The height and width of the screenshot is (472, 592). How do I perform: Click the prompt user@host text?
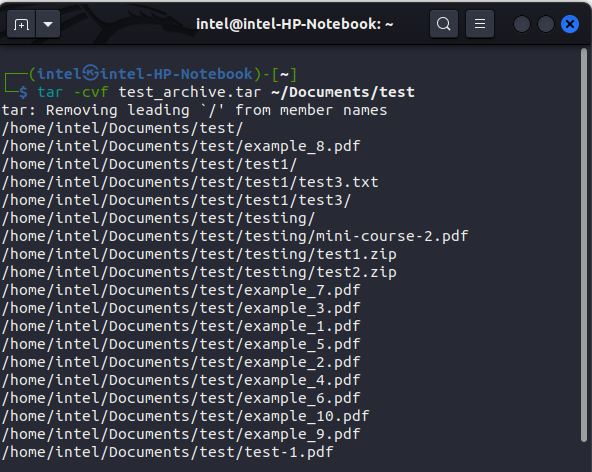point(145,74)
